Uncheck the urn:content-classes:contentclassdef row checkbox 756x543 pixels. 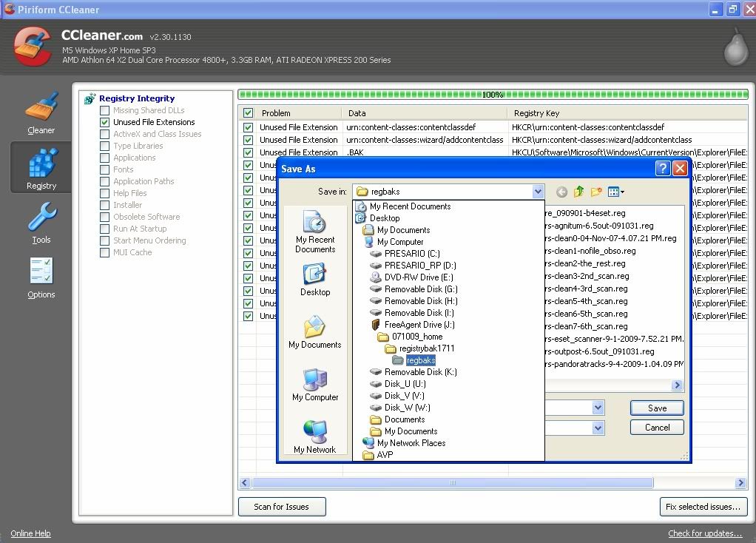(x=249, y=127)
